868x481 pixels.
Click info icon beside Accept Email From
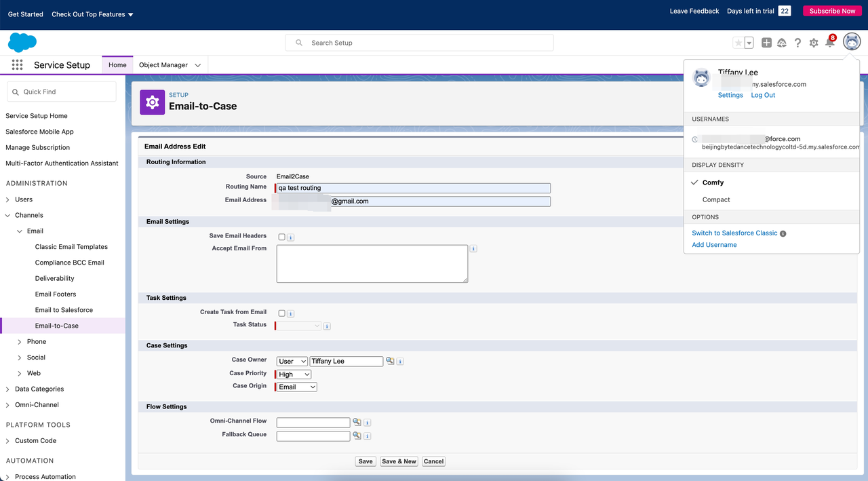(473, 249)
